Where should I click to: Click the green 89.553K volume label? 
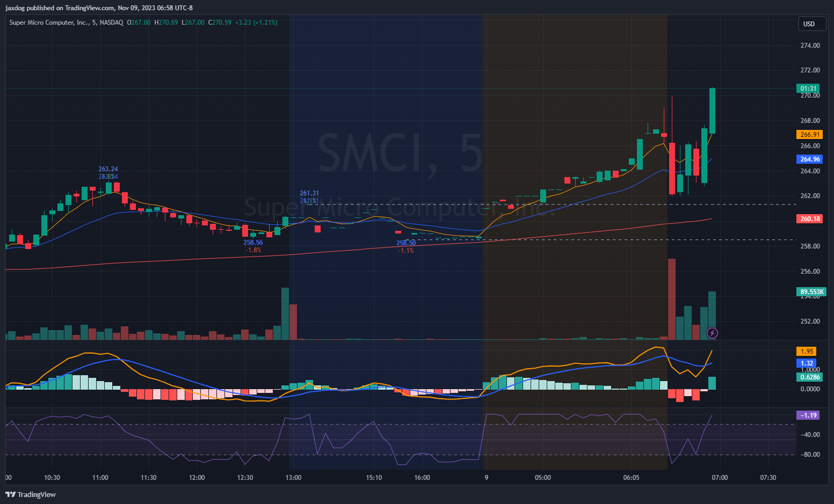tap(811, 292)
